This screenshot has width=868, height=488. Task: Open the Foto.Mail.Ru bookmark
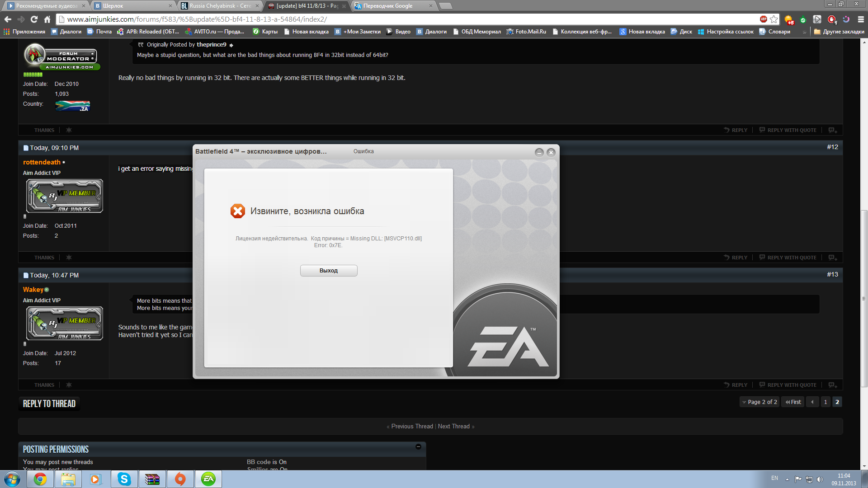(526, 32)
